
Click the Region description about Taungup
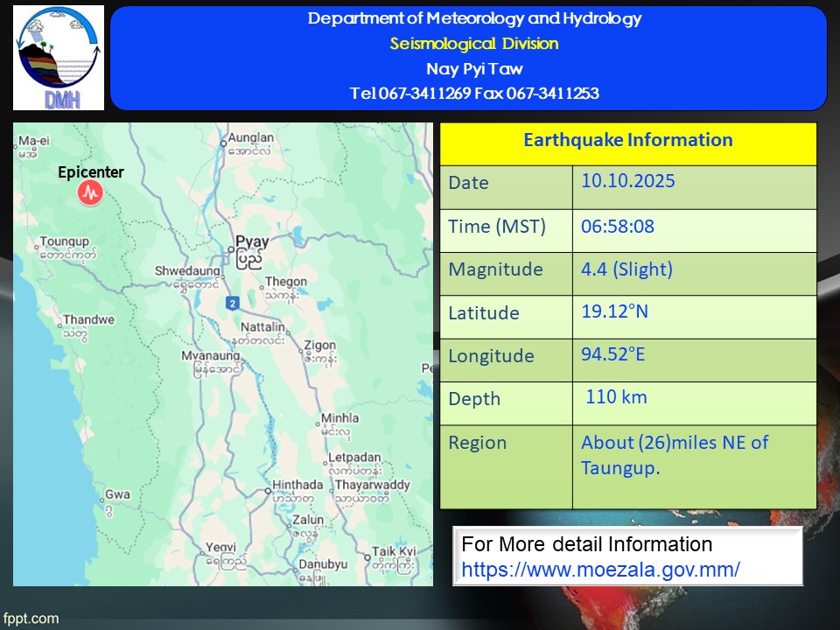tap(674, 455)
